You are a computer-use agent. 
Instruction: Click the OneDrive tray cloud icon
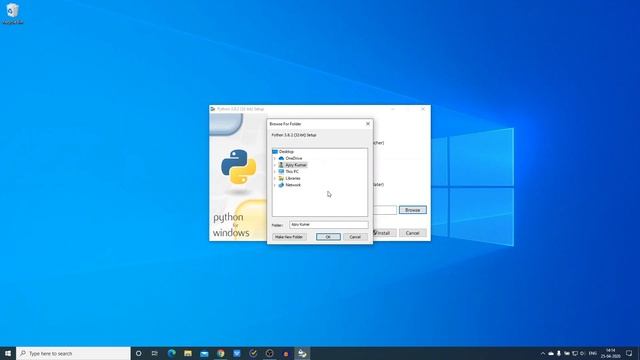point(551,353)
